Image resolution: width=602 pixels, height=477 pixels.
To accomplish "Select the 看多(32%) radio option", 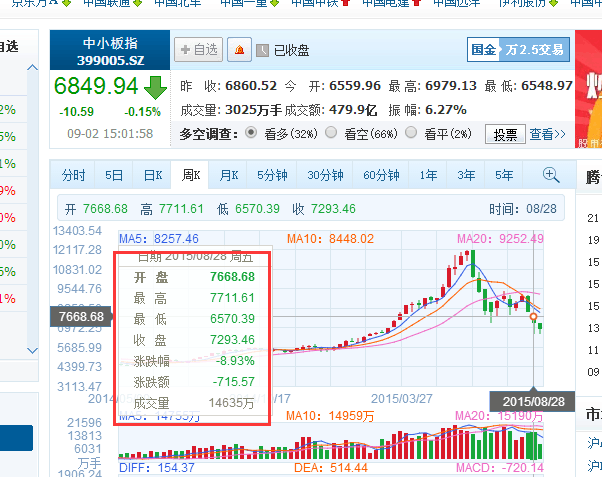I will point(251,132).
